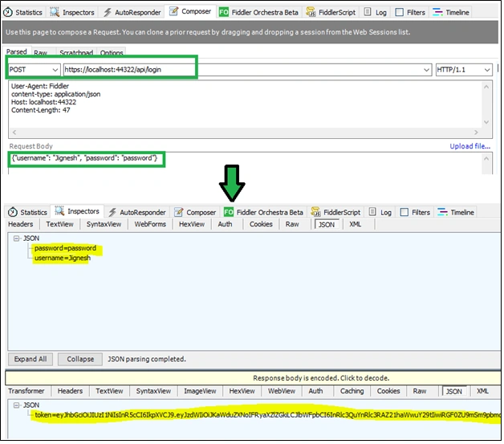Open response ImageView tab
The width and height of the screenshot is (504, 444).
[x=200, y=391]
